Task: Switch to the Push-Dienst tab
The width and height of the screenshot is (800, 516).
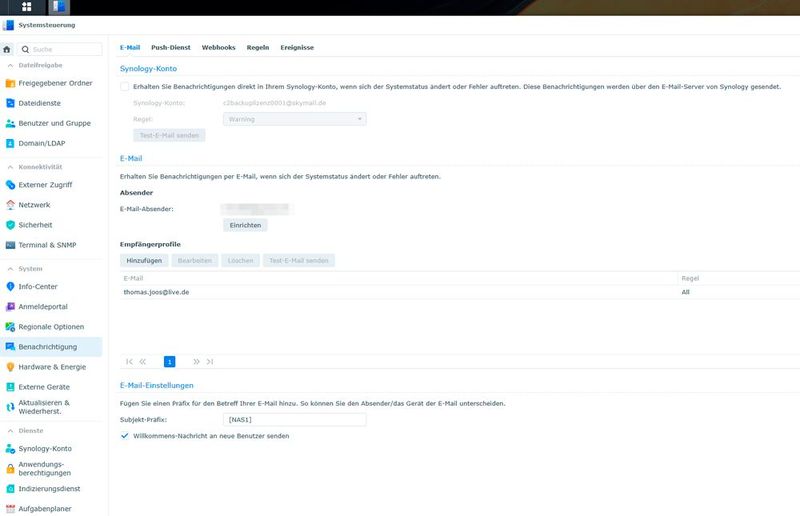Action: pyautogui.click(x=170, y=47)
